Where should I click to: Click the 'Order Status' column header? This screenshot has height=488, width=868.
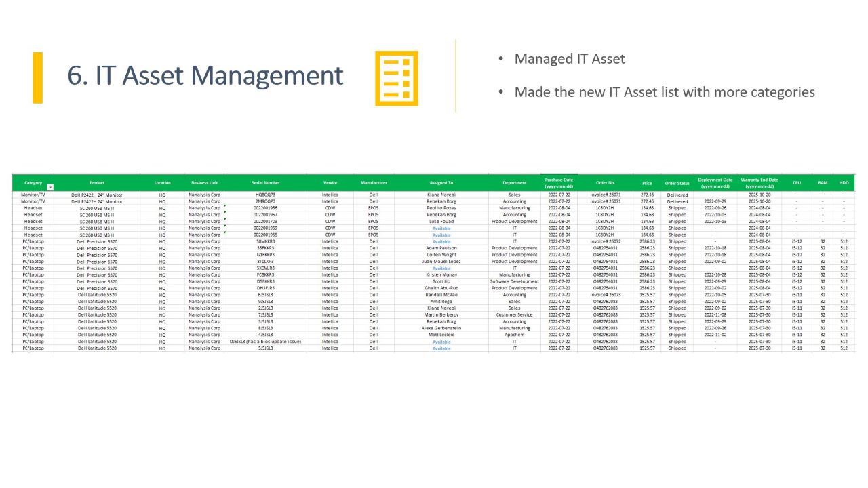[x=677, y=183]
